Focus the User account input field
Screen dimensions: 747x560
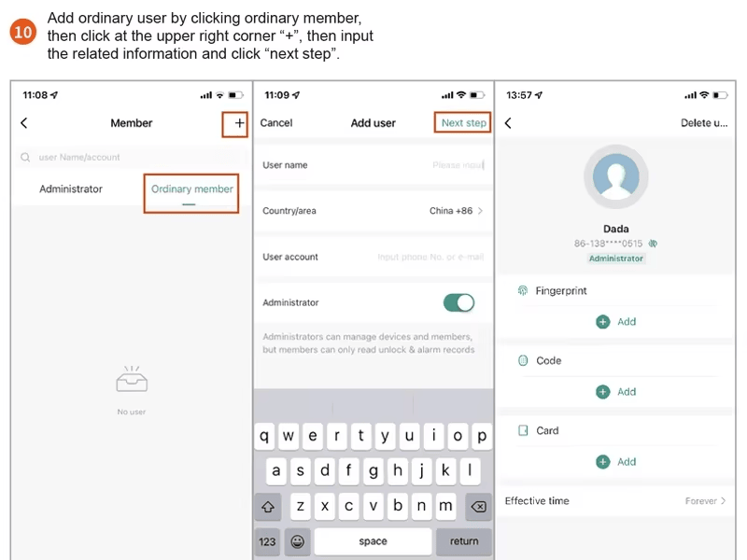pos(373,258)
